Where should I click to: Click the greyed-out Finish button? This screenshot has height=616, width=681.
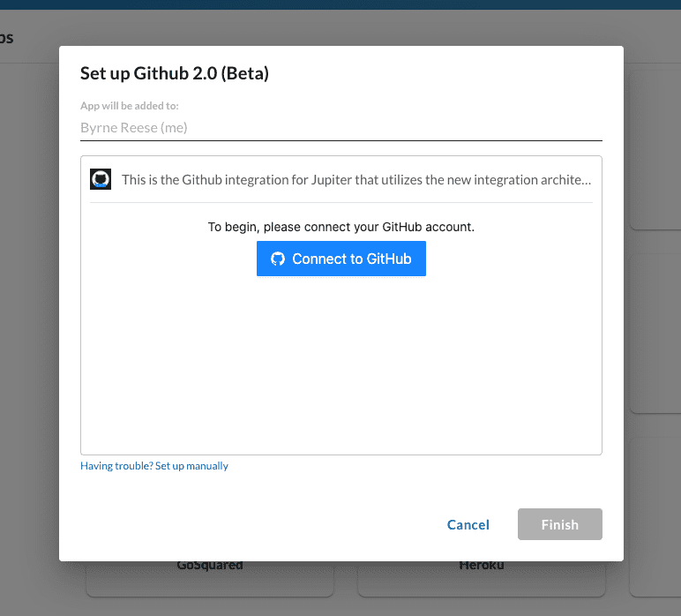(559, 524)
